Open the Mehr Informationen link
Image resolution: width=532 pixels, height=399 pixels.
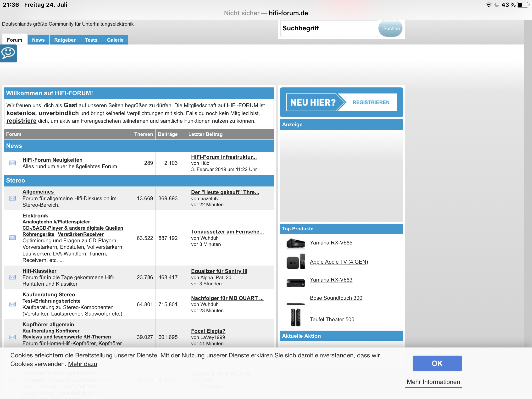click(x=433, y=382)
